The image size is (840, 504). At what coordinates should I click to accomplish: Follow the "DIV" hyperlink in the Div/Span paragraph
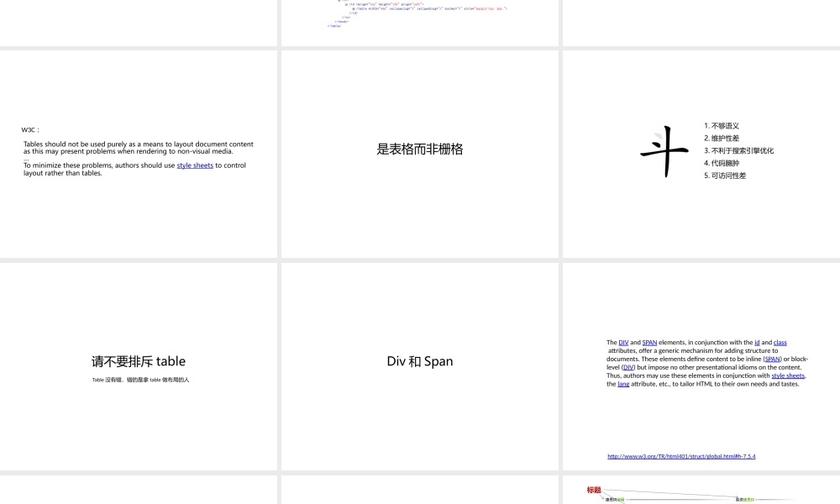pos(624,342)
